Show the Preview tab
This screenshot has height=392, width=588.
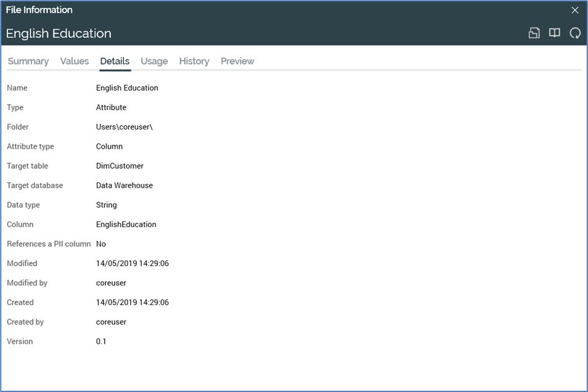(237, 61)
